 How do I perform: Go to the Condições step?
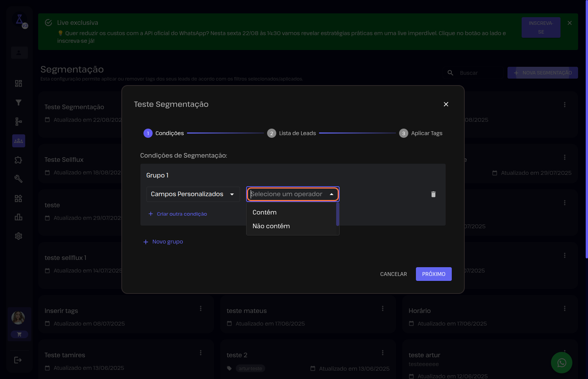point(164,133)
